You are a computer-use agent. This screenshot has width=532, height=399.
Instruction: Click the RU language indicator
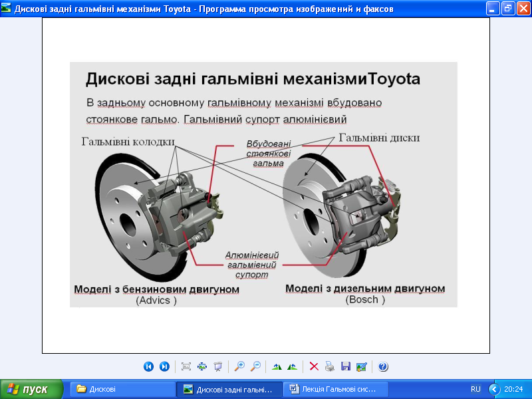475,389
